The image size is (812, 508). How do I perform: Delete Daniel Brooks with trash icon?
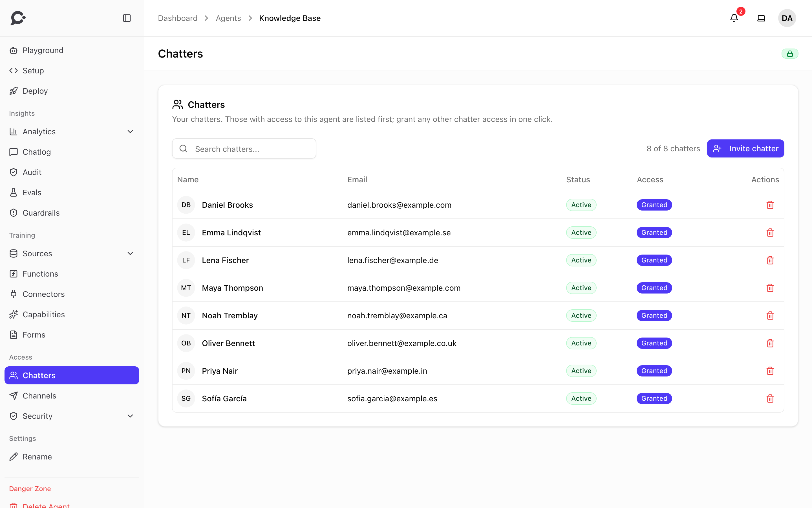[x=770, y=205]
